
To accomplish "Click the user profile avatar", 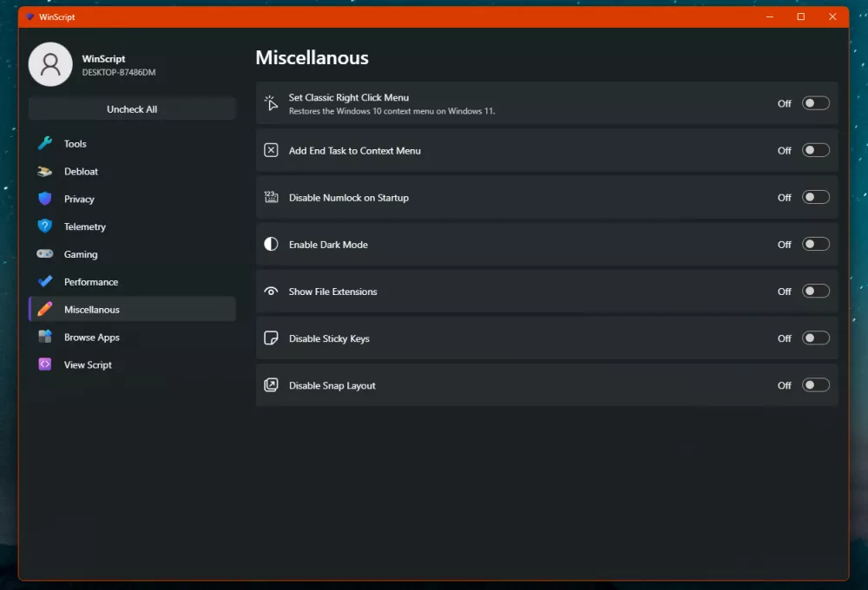I will coord(50,64).
